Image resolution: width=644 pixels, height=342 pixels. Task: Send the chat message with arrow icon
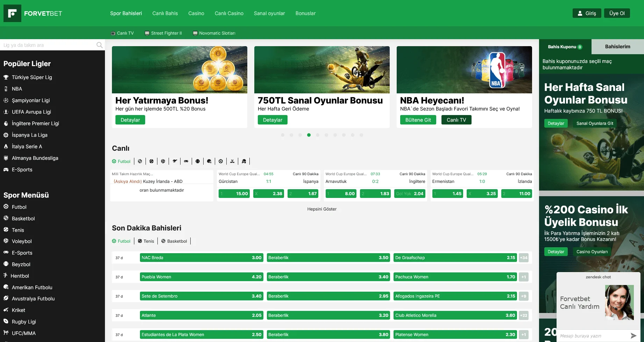coord(633,336)
